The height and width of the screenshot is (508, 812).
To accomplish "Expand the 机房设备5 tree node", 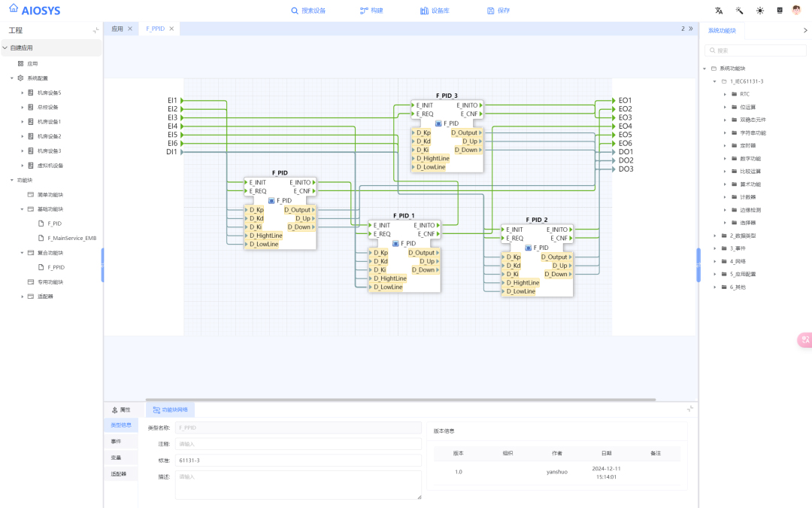I will pos(23,93).
